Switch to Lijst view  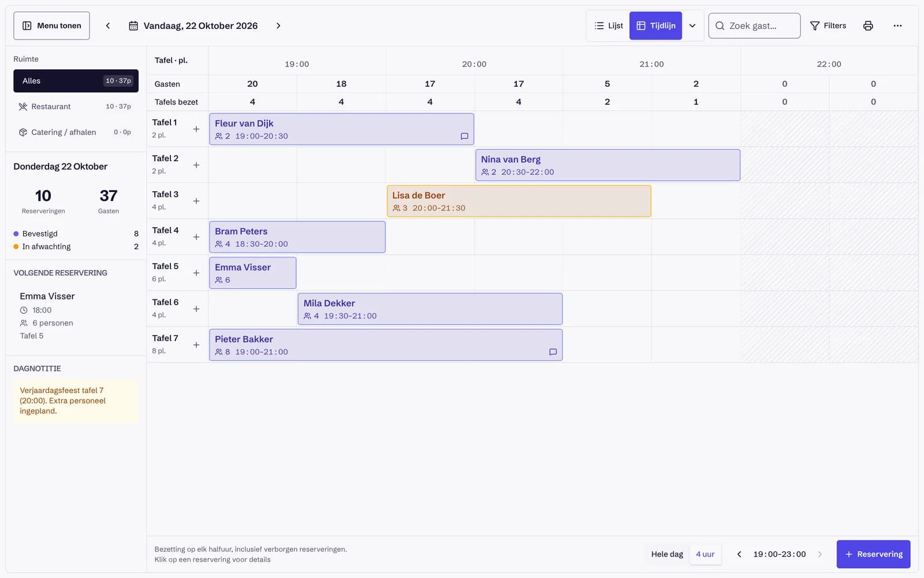coord(609,25)
